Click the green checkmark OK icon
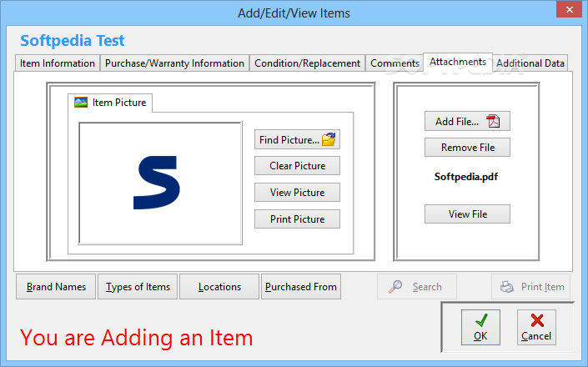Image resolution: width=588 pixels, height=367 pixels. point(480,320)
